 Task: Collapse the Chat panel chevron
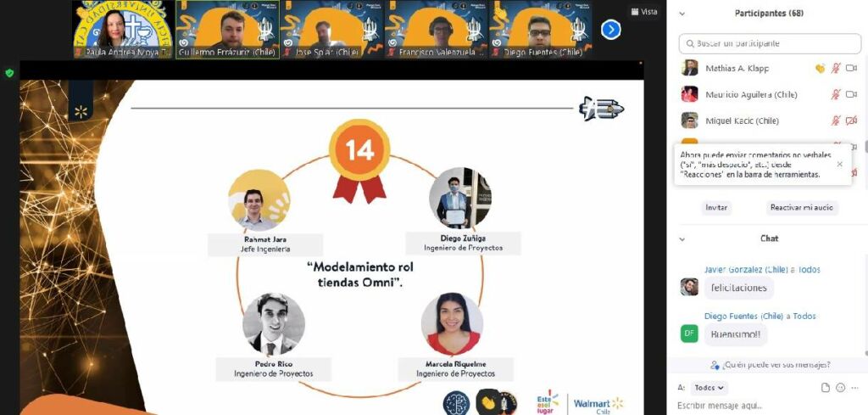[682, 238]
